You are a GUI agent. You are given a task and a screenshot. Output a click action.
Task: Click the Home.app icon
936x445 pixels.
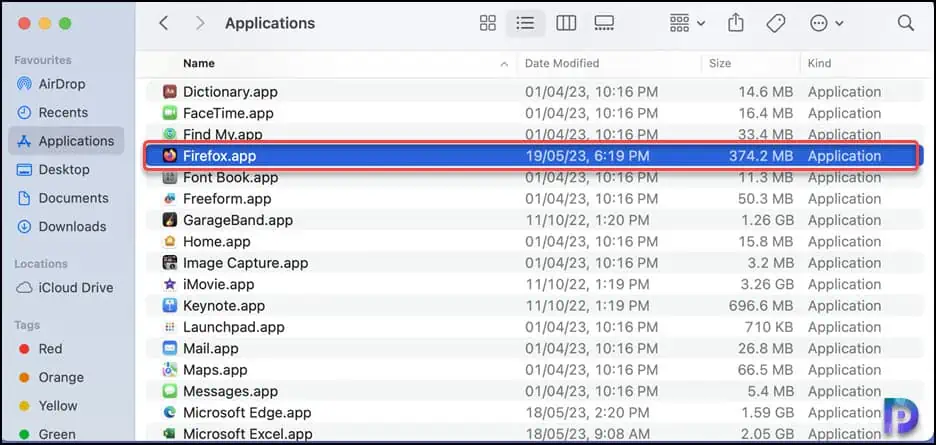170,242
